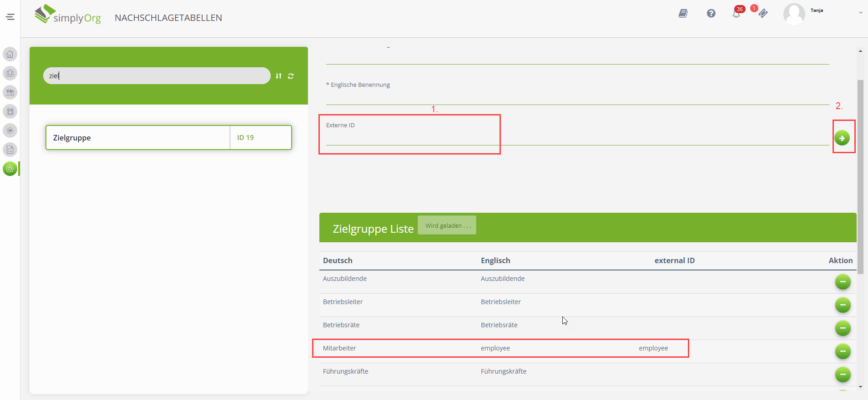Viewport: 868px width, 400px height.
Task: Remove the Mitarbeiter row with minus button
Action: click(x=843, y=351)
